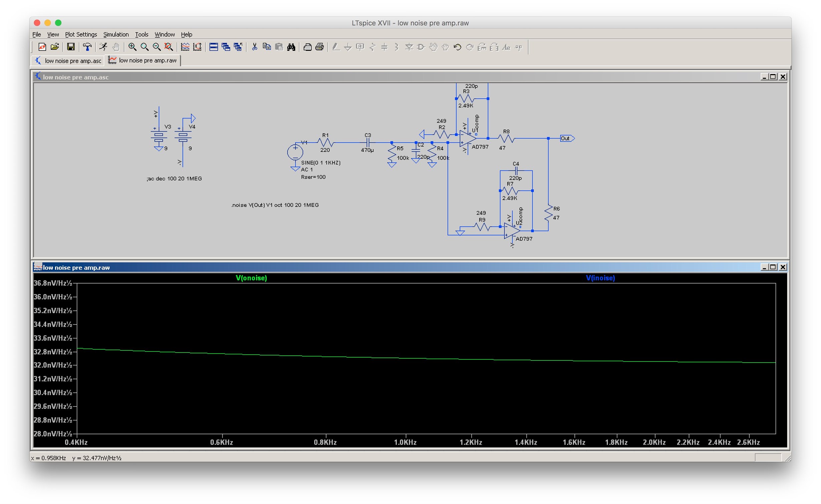Click the Undo arrow icon

coord(458,47)
